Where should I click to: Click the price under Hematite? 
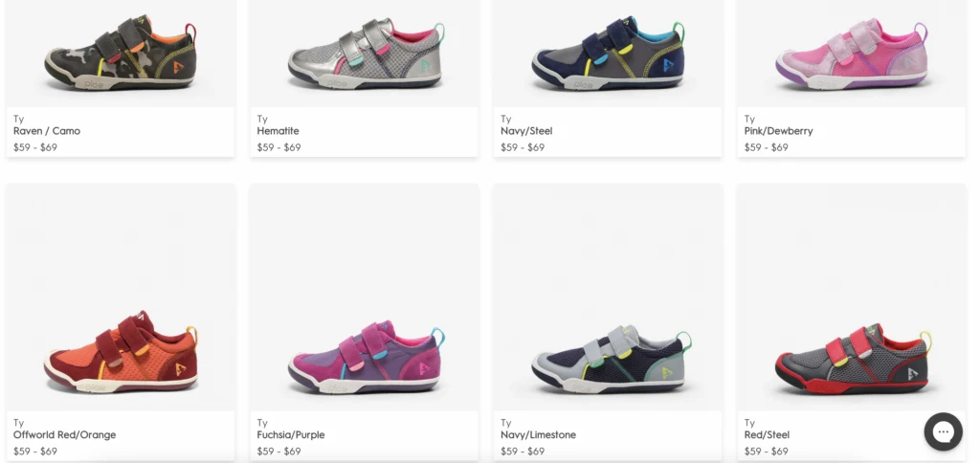(278, 147)
